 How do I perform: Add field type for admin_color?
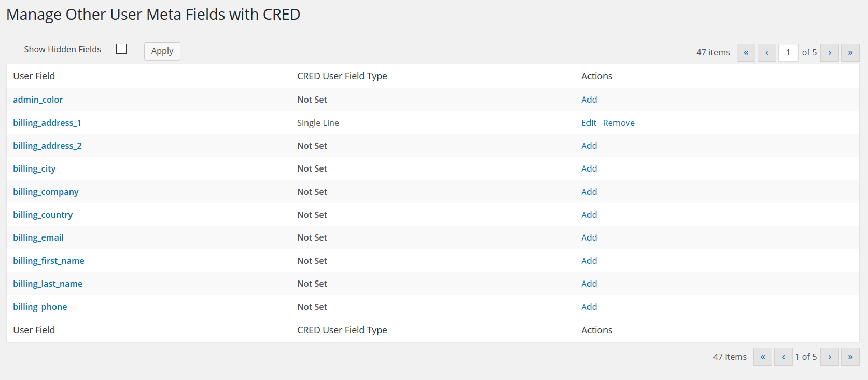click(x=589, y=100)
